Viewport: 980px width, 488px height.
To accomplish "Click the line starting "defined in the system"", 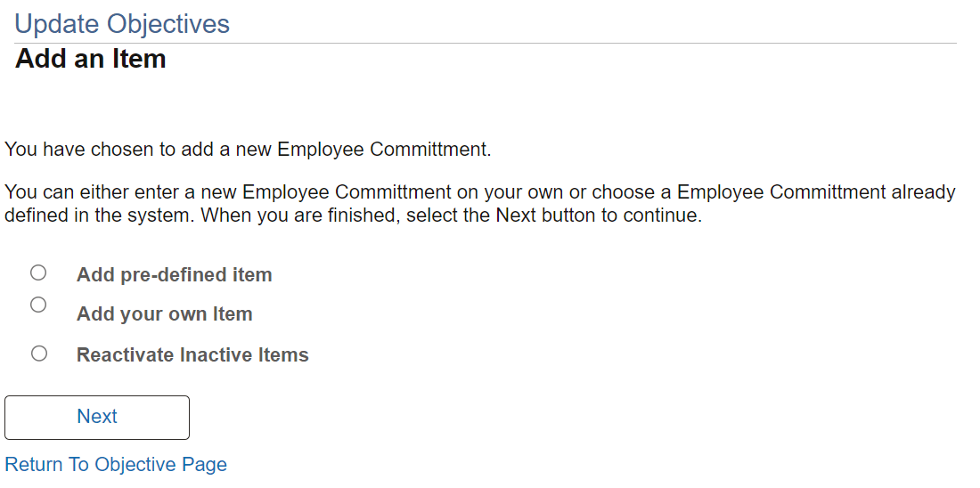I will coord(353,216).
